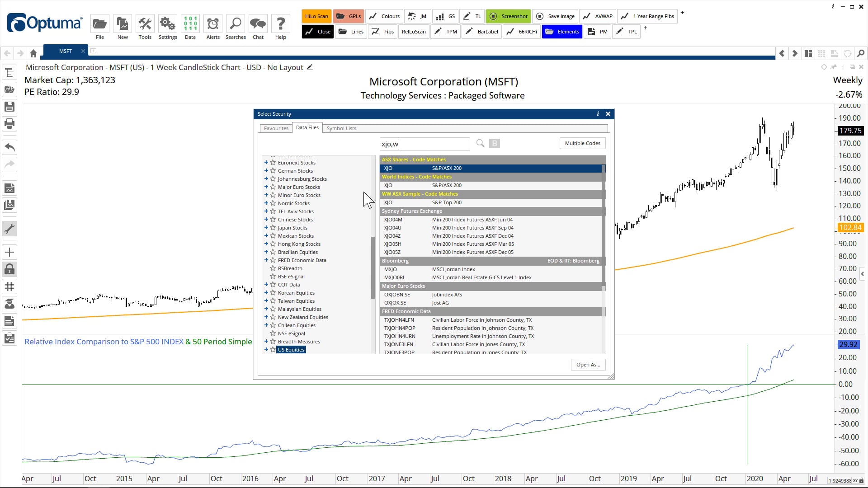Click the blue Elements toolbar button
Image resolution: width=868 pixels, height=488 pixels.
point(562,32)
